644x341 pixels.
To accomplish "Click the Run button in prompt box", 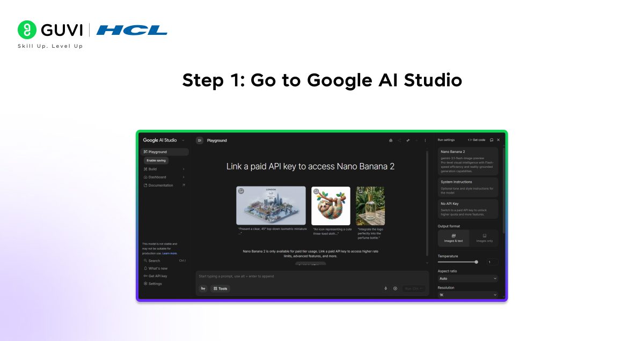I will tap(414, 288).
